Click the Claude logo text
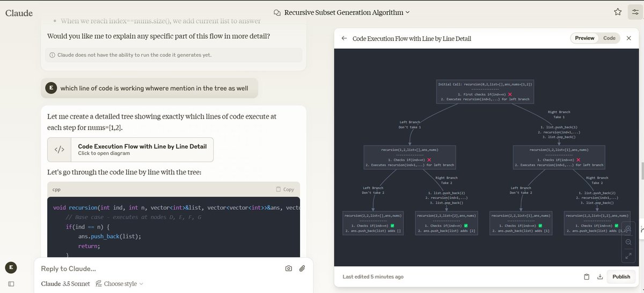644x293 pixels. 19,13
